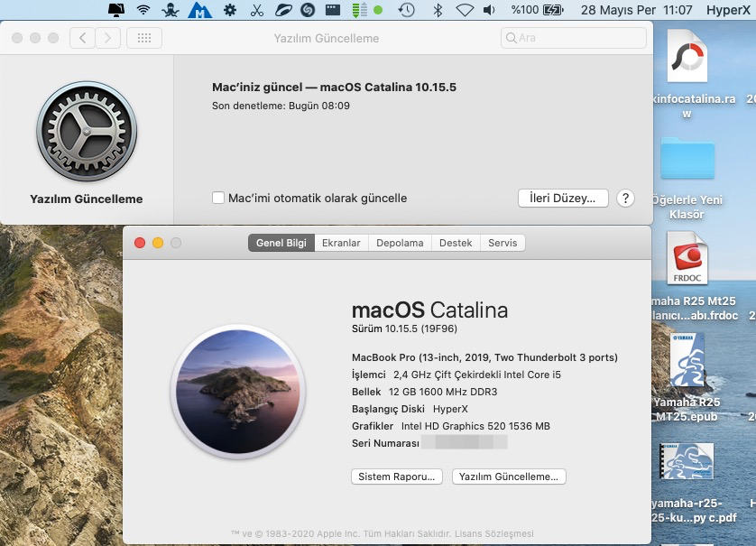
Task: Click the Sistem Raporu button
Action: (x=397, y=477)
